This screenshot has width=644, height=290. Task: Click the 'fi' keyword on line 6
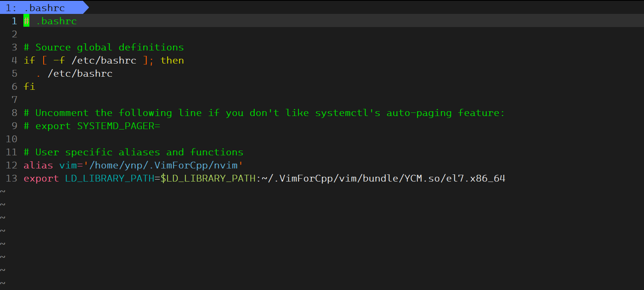(29, 87)
